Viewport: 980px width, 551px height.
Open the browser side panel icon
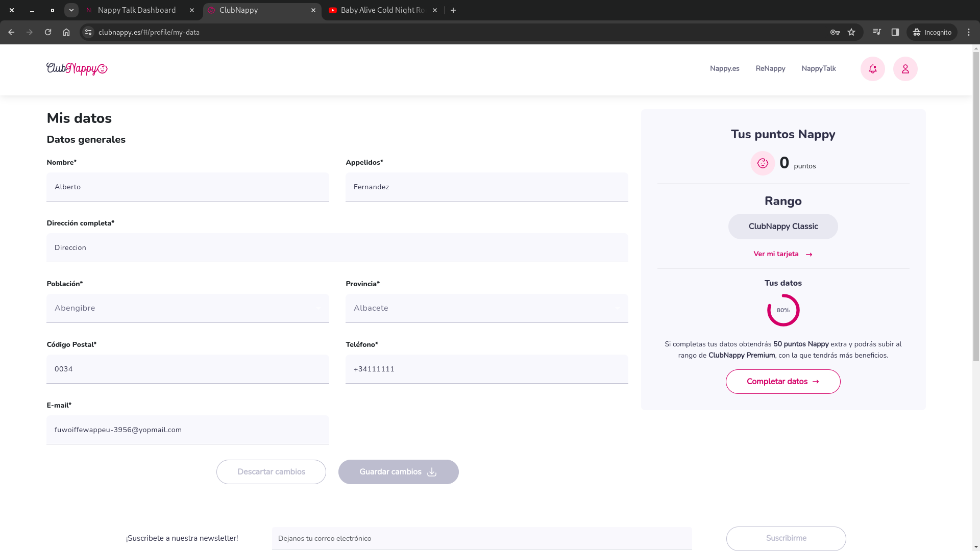coord(895,32)
